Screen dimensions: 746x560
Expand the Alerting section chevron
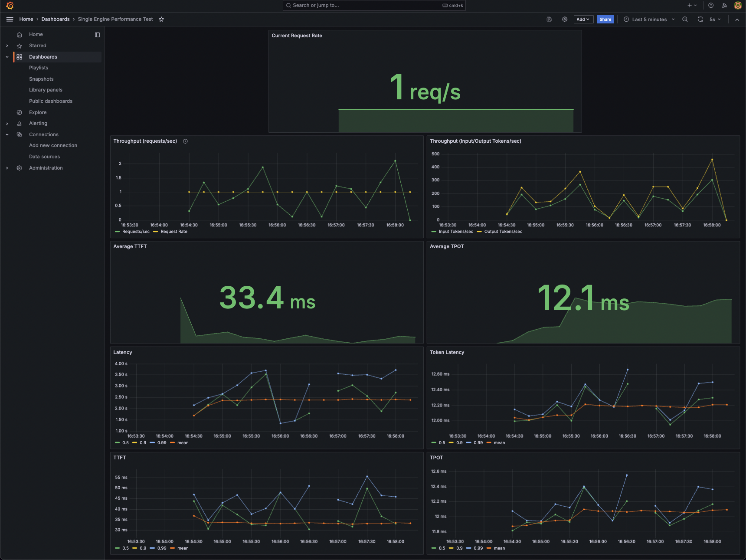7,124
